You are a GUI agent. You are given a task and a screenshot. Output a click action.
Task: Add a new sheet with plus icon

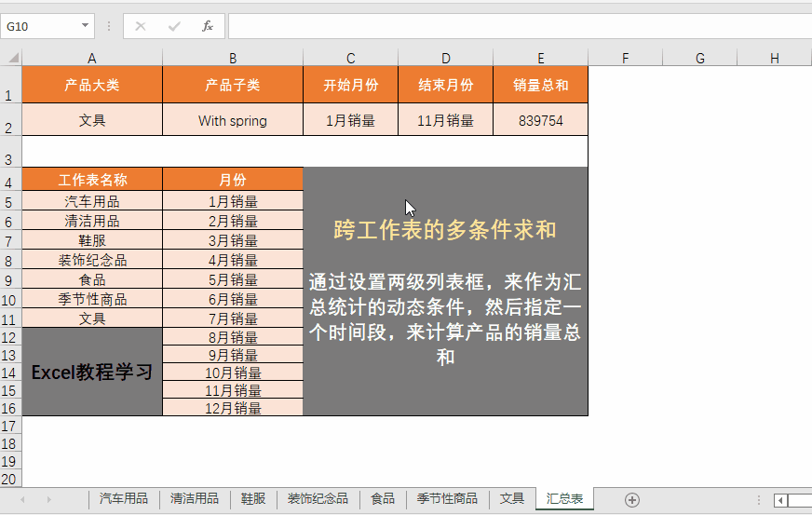[631, 499]
